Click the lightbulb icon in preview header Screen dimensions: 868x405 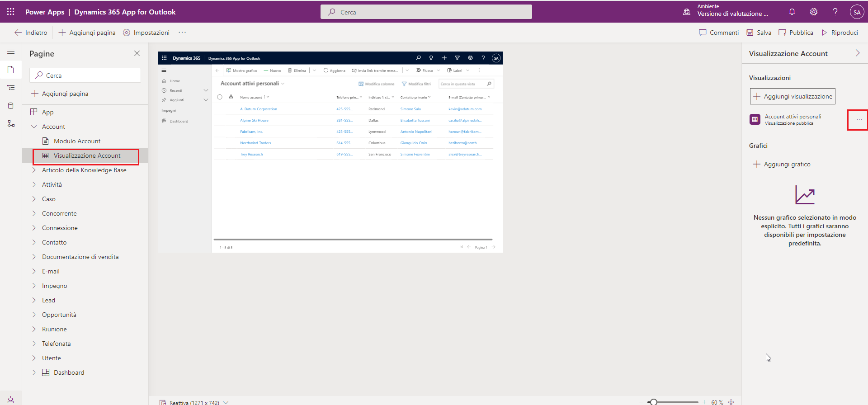tap(431, 58)
